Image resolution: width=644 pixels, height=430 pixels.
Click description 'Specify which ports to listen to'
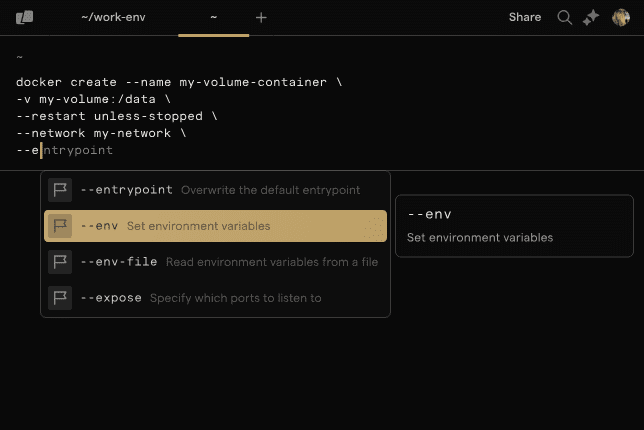point(236,298)
